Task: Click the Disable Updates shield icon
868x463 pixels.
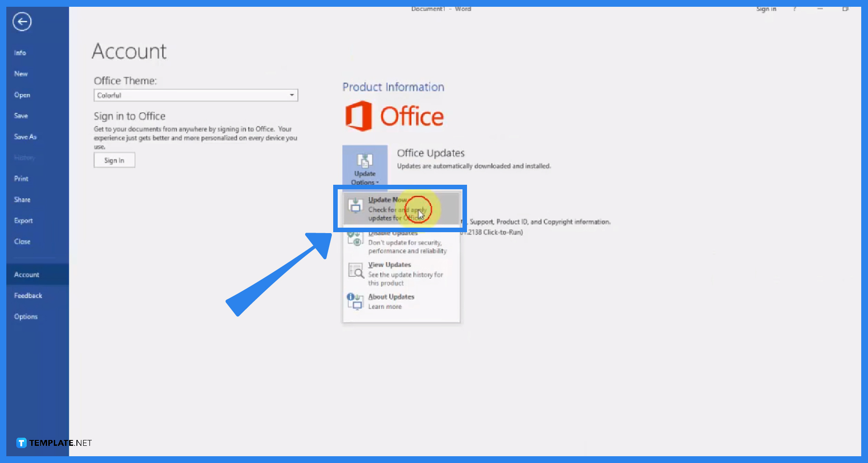Action: pos(356,238)
